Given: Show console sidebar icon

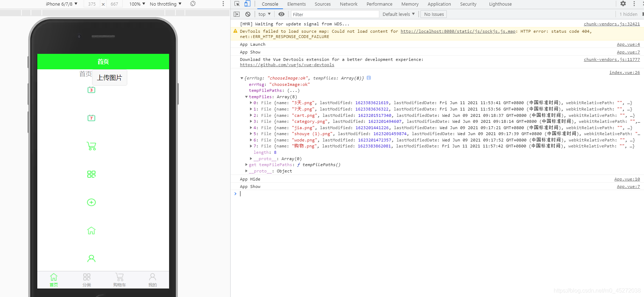Looking at the screenshot, I should [x=237, y=14].
